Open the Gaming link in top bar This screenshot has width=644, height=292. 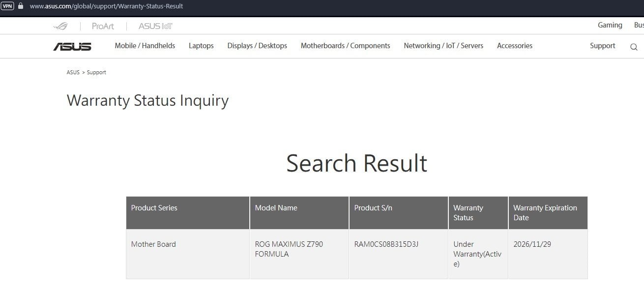[610, 25]
